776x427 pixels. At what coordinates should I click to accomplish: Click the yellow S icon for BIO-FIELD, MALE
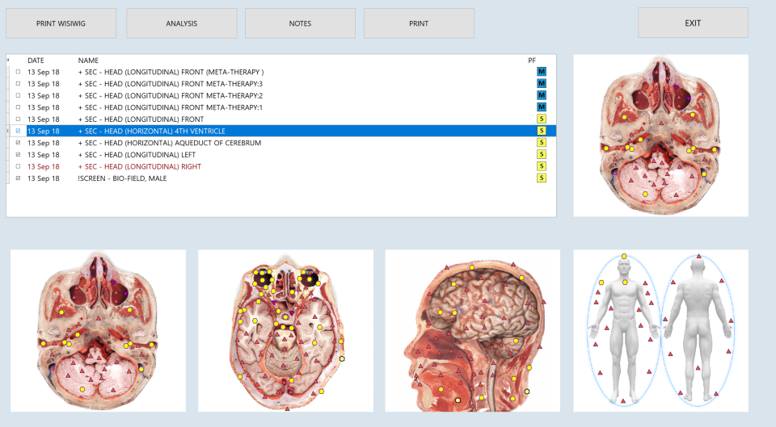(x=541, y=178)
